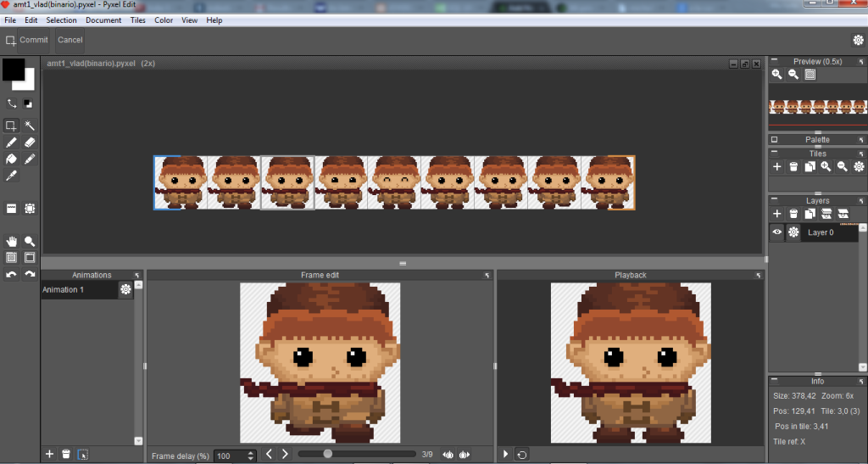Select the Magic Wand tool
868x464 pixels.
[x=30, y=126]
